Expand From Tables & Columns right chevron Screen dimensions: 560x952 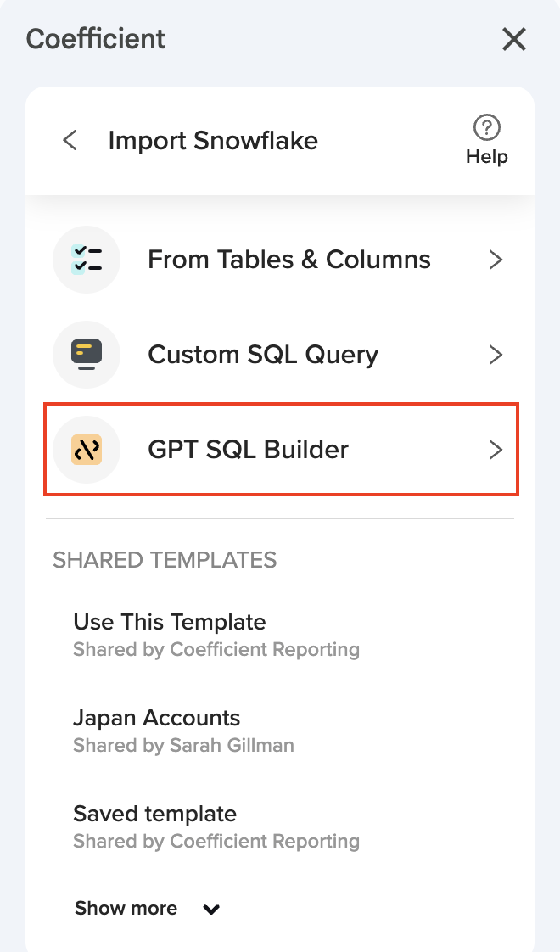tap(496, 260)
